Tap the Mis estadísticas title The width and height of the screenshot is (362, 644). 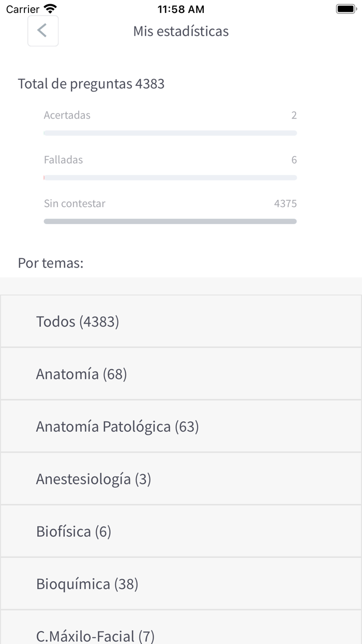tap(181, 31)
